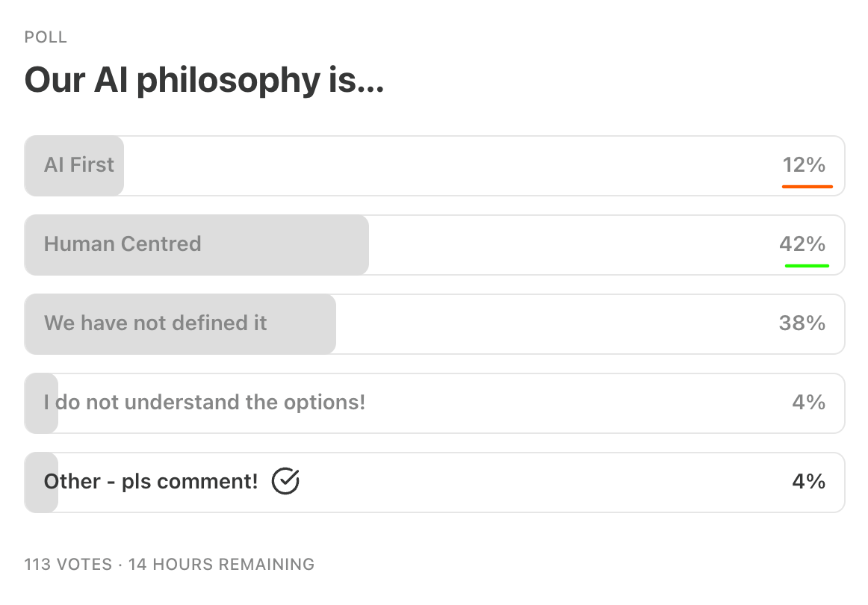
Task: Pick the 'We have not defined it' option
Action: pos(155,323)
